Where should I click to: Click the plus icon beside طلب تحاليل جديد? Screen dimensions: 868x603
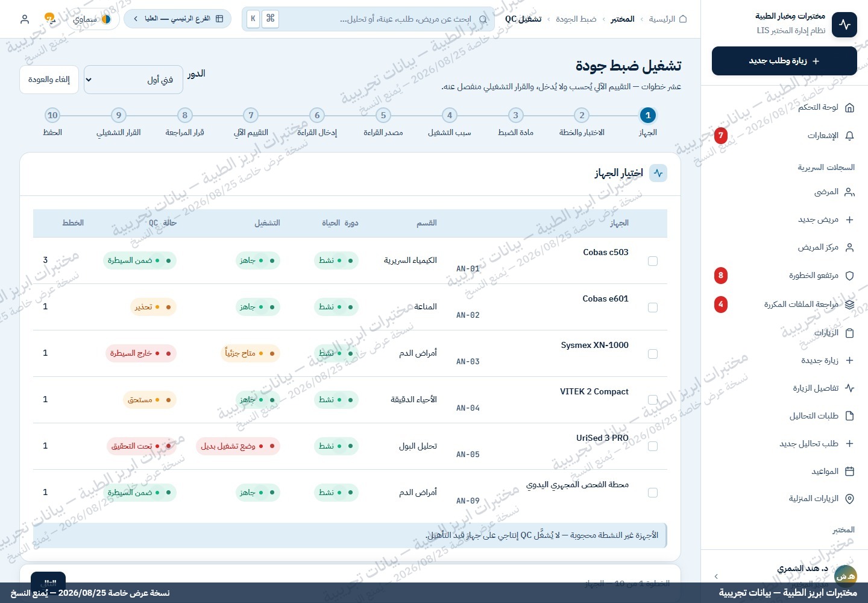coord(849,444)
